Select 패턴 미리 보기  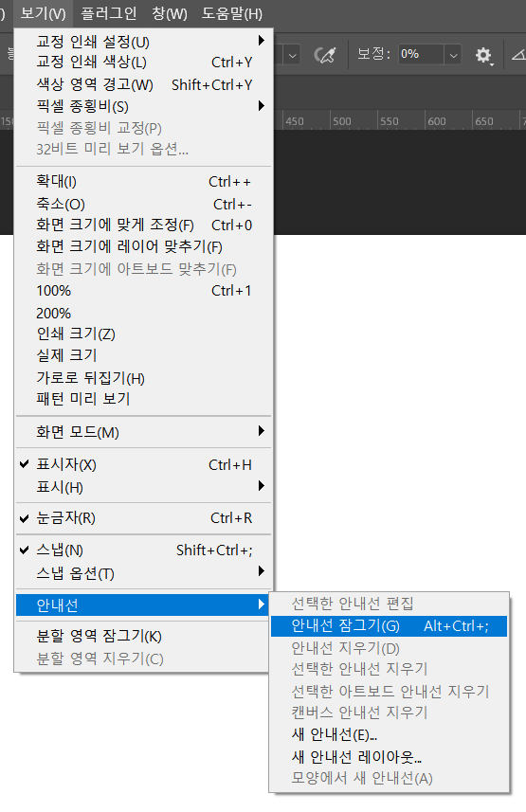pyautogui.click(x=144, y=399)
